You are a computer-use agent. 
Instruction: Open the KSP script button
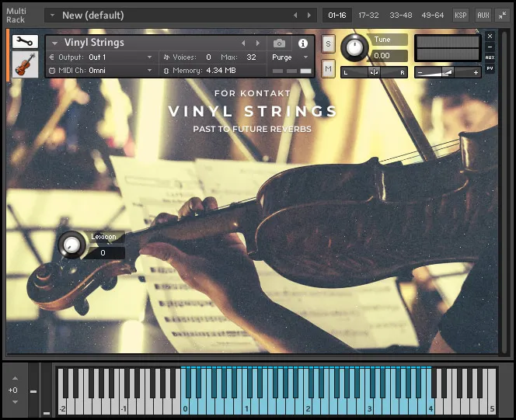tap(461, 15)
